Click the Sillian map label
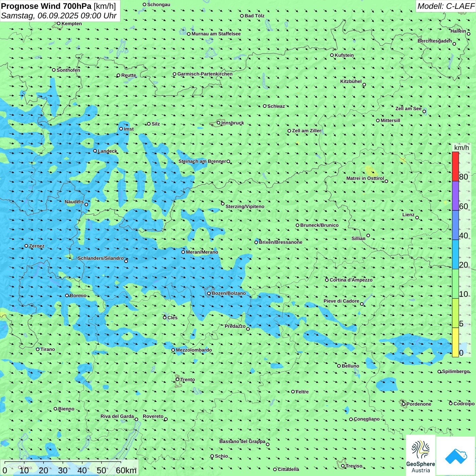The width and height of the screenshot is (476, 476). (x=358, y=238)
